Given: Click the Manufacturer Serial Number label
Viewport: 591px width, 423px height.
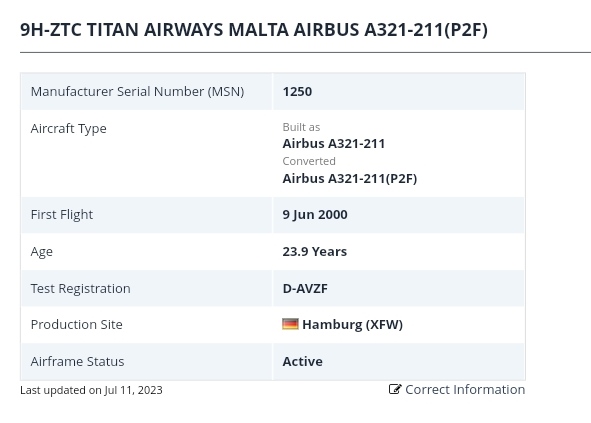Looking at the screenshot, I should [137, 92].
